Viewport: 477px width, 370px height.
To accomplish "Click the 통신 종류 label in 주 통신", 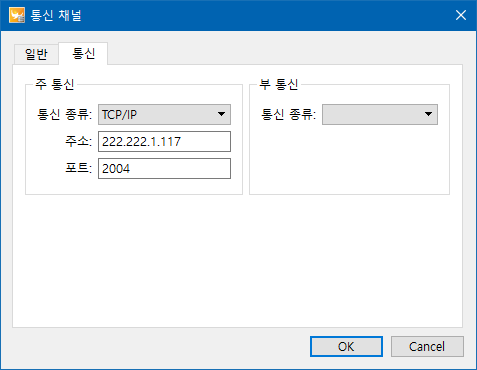I will (x=64, y=114).
